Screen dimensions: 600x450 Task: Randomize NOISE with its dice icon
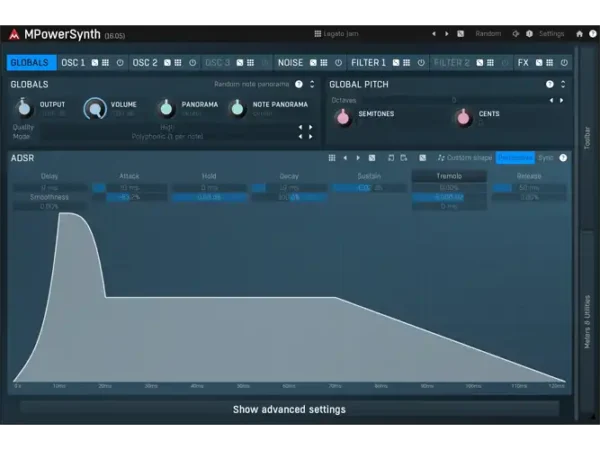(313, 63)
